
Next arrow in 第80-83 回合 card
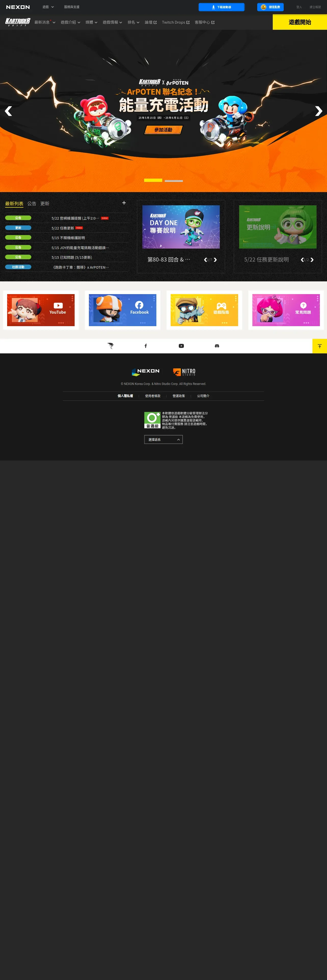pos(215,260)
